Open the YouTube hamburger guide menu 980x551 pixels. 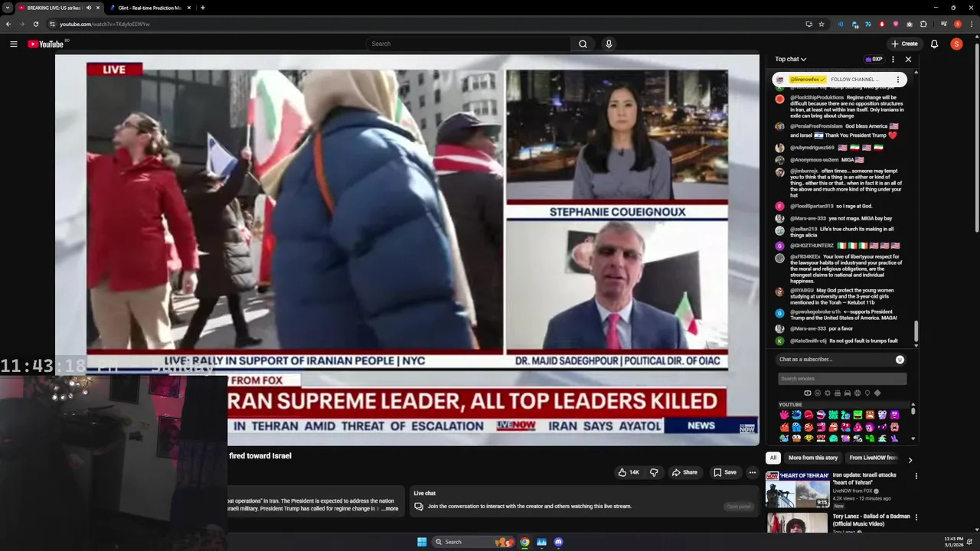[14, 44]
